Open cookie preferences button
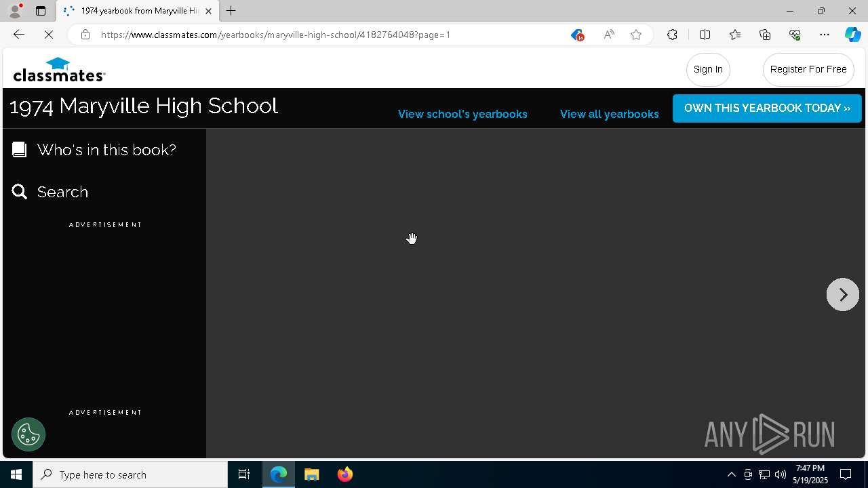Screen dimensions: 868x488 tap(28, 434)
